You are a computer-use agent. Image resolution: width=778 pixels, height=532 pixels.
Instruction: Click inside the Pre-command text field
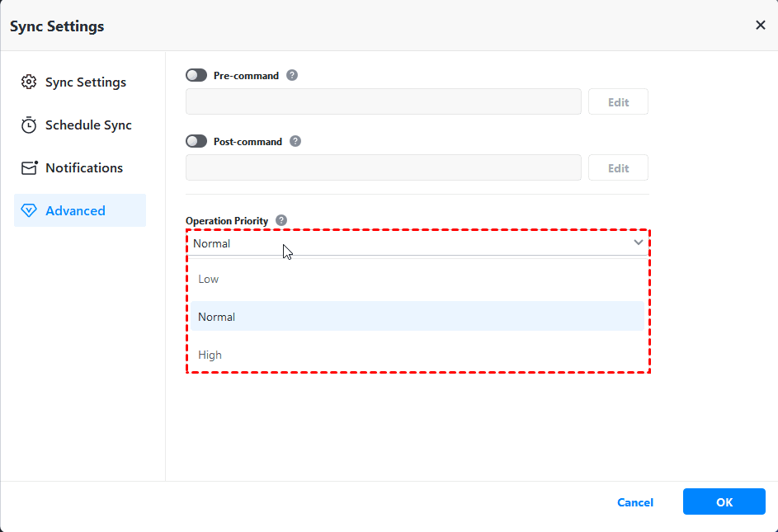[x=384, y=101]
